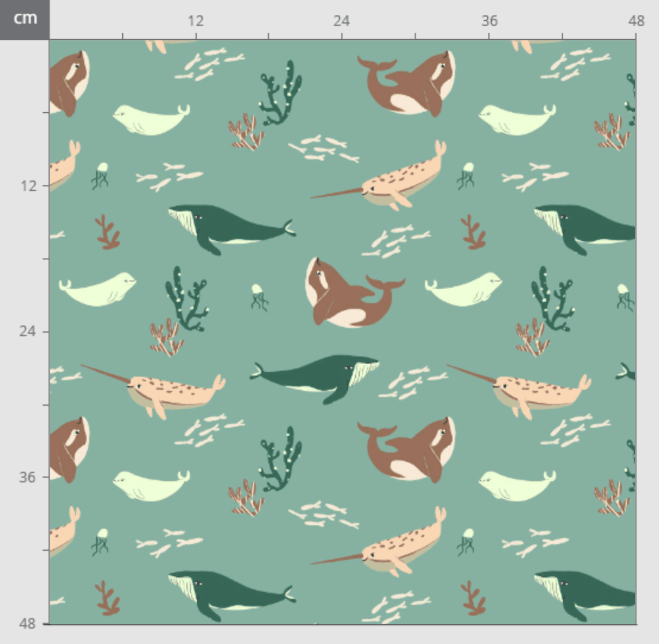This screenshot has height=644, width=659.
Task: Click the 12 mark on the top ruler
Action: tap(195, 21)
